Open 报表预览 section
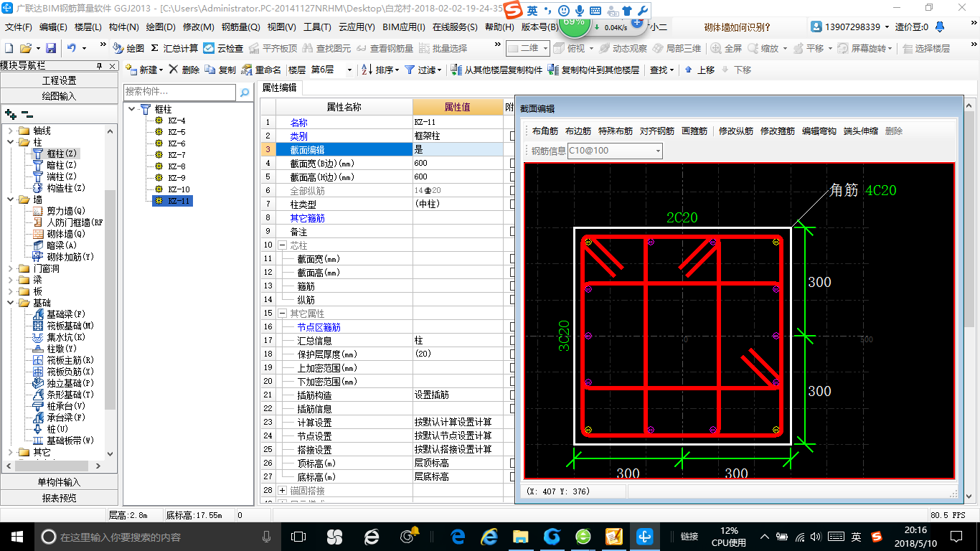980x551 pixels. (59, 497)
